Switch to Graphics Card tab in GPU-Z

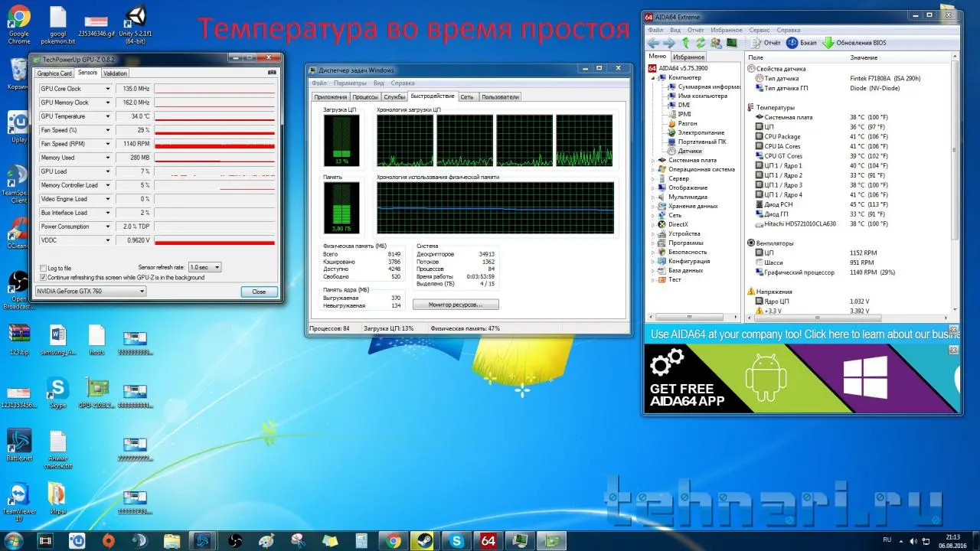pyautogui.click(x=54, y=73)
